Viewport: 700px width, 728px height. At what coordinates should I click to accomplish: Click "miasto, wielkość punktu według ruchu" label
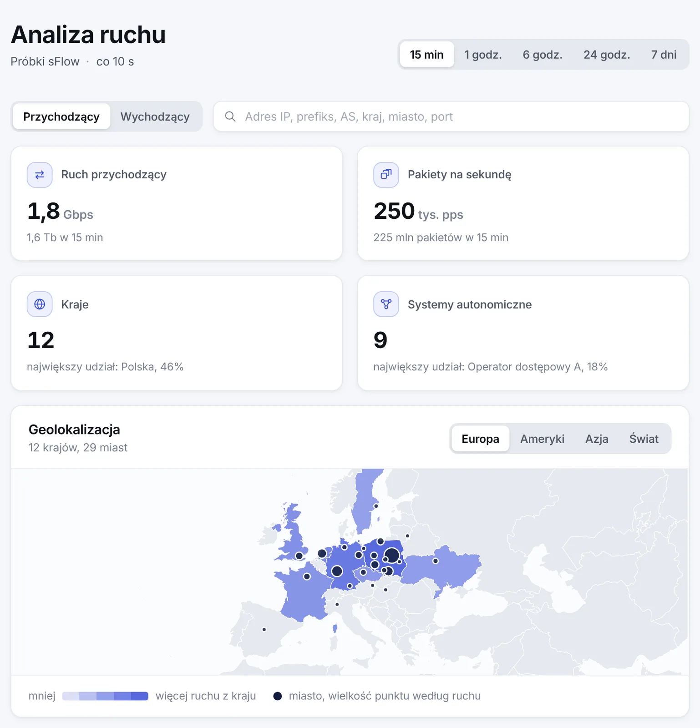click(385, 696)
